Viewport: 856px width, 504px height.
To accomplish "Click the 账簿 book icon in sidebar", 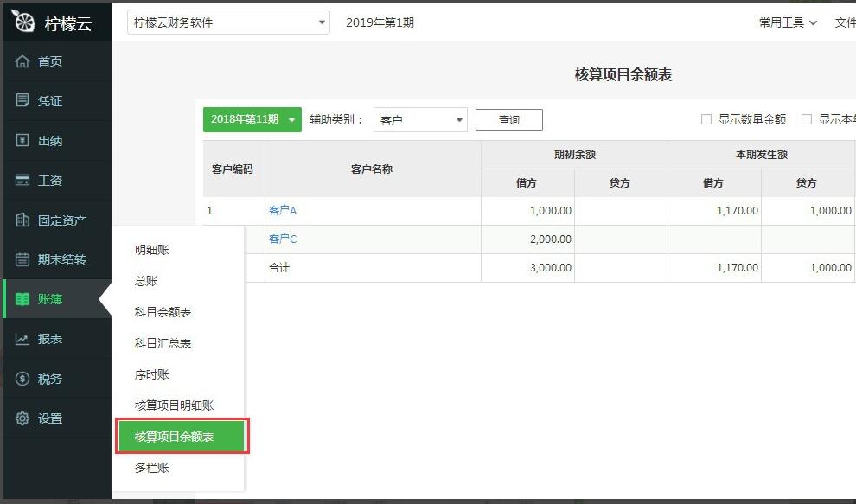I will click(22, 299).
